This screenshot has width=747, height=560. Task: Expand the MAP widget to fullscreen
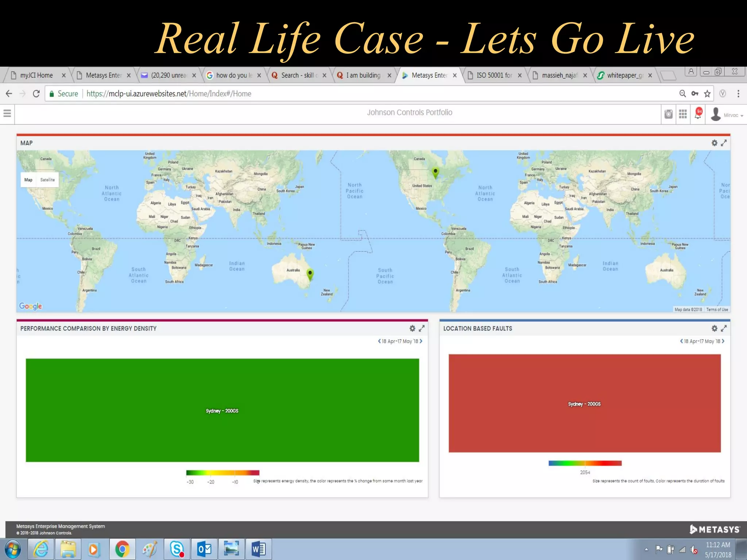click(x=724, y=143)
